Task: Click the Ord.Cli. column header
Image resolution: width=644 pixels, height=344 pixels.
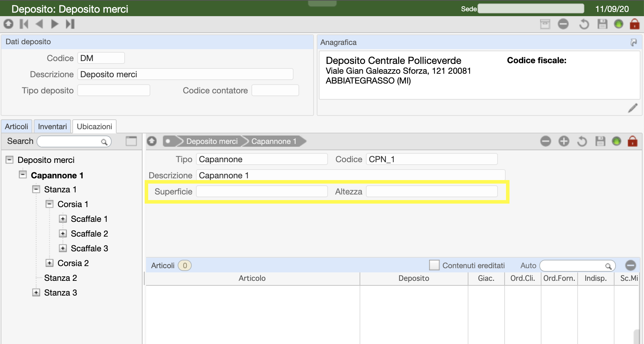Action: click(523, 278)
